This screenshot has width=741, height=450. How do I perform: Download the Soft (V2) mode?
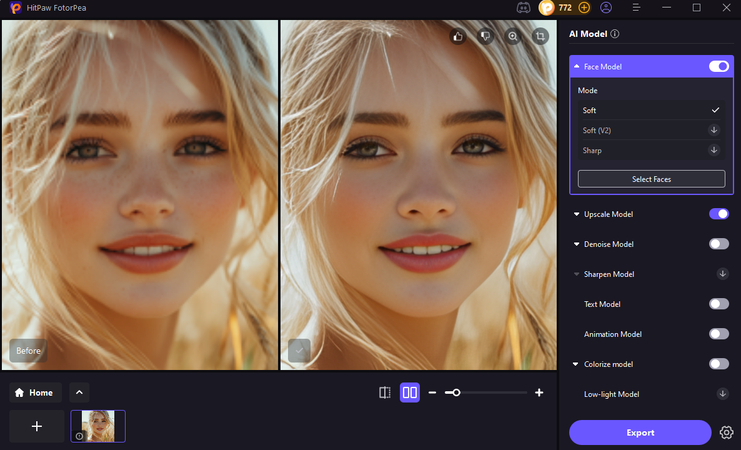tap(714, 130)
